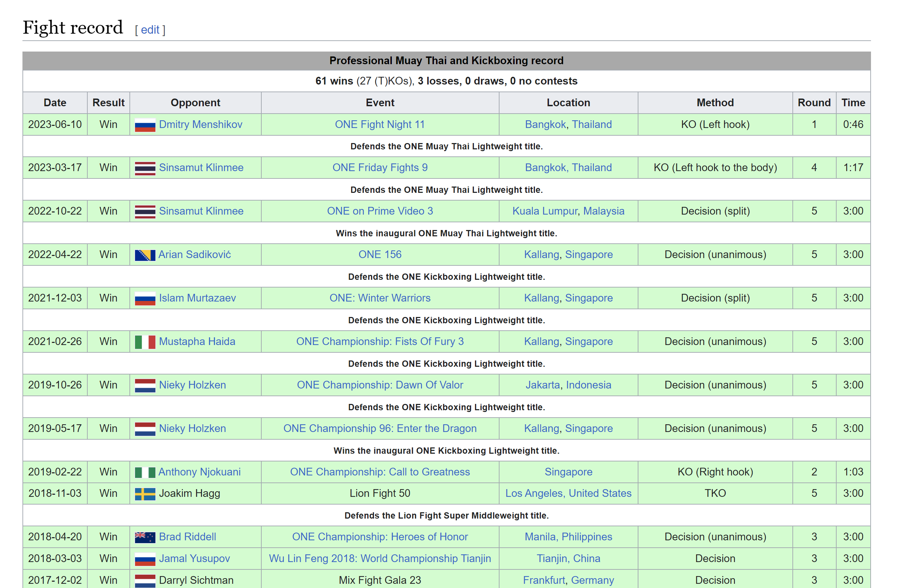
Task: Click Thai flag in the 2023-03-17 row
Action: pyautogui.click(x=145, y=168)
